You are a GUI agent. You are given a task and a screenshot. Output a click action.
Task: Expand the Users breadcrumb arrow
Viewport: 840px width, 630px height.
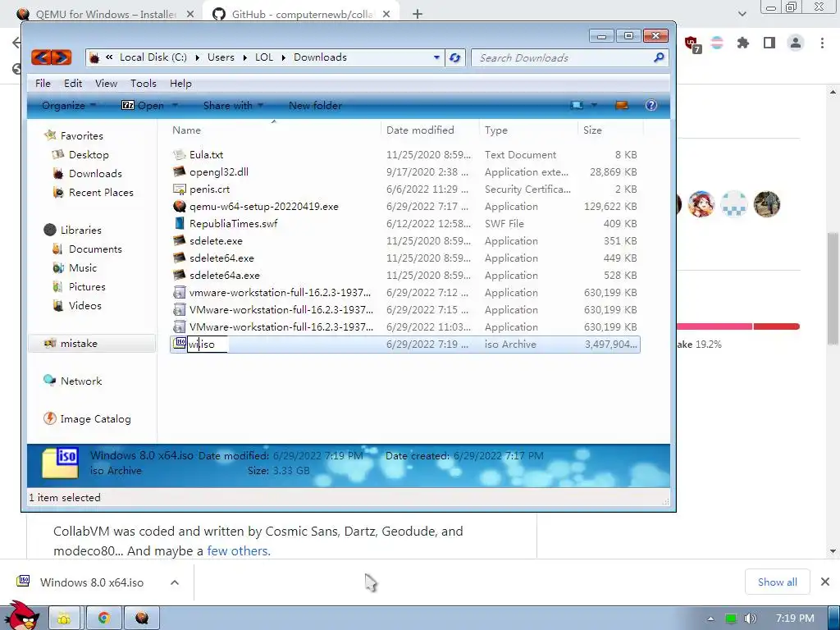(x=244, y=57)
